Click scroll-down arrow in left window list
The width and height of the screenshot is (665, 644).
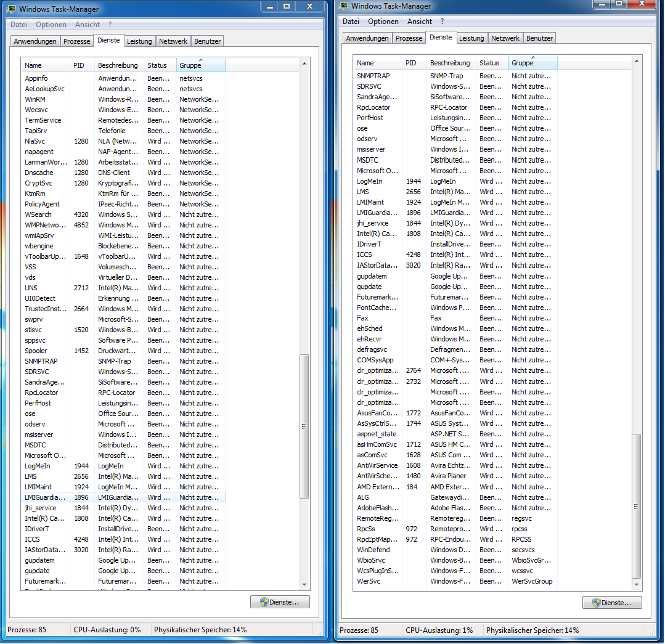click(x=304, y=585)
